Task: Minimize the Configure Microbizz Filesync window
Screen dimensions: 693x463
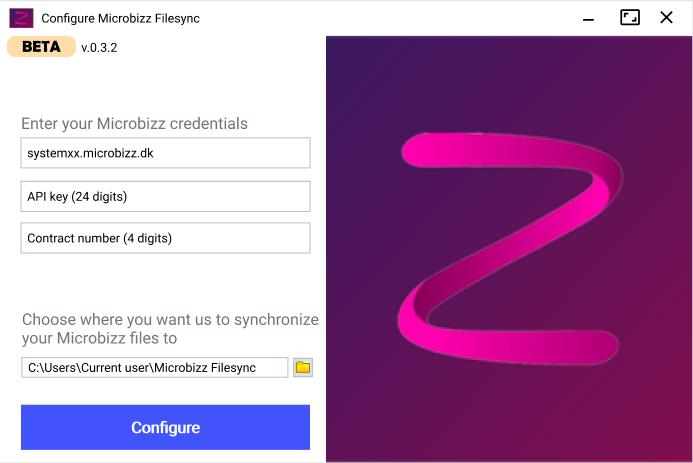Action: click(588, 19)
